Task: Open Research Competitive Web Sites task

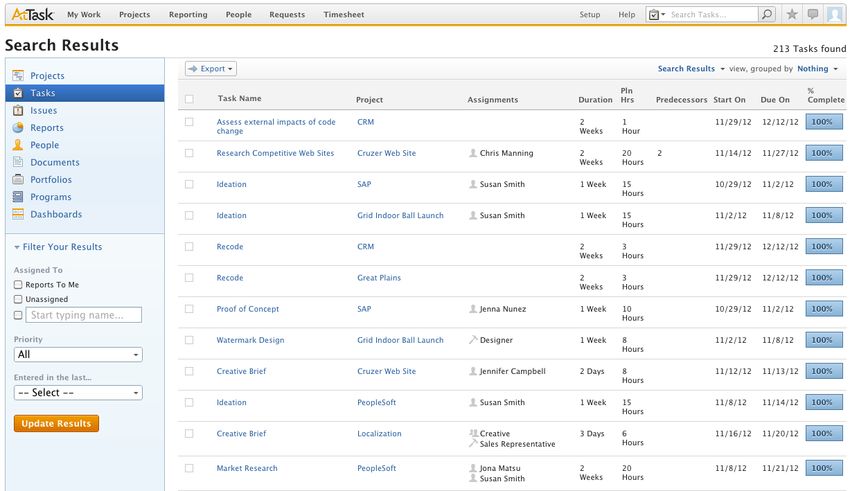Action: [x=275, y=153]
